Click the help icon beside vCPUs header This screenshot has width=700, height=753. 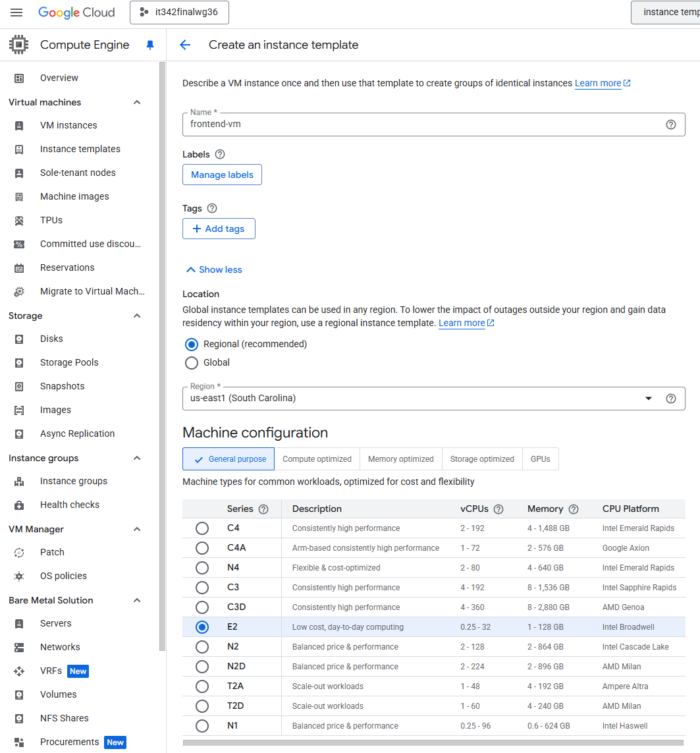[498, 509]
